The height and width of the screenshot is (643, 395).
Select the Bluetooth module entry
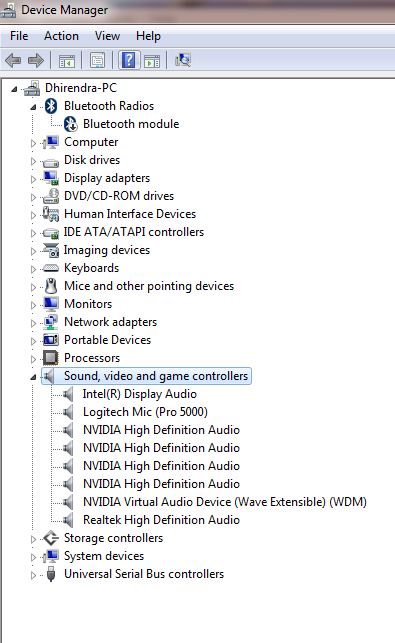click(131, 124)
